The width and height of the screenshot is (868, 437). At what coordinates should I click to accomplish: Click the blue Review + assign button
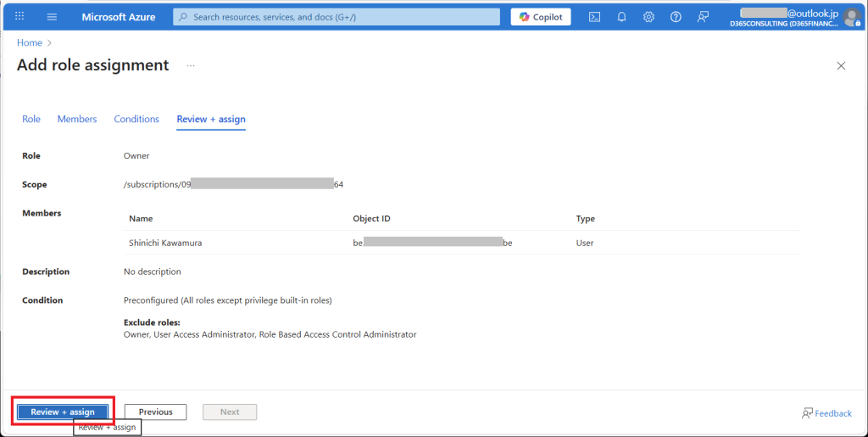click(63, 412)
